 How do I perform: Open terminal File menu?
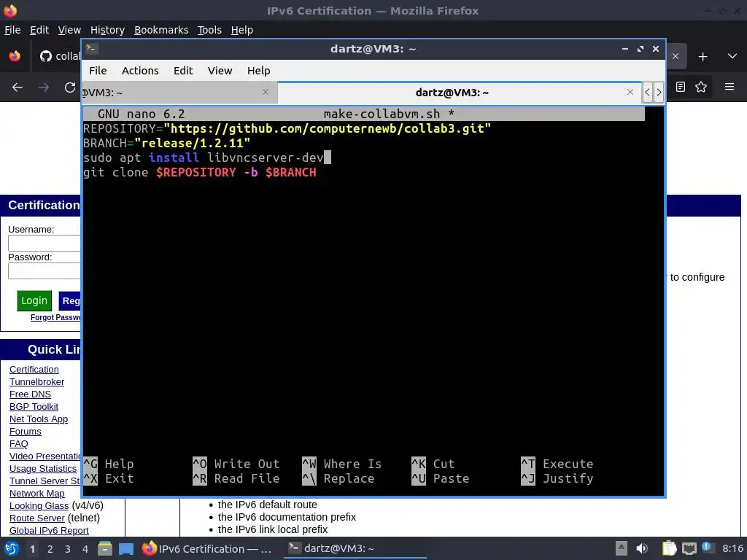(x=98, y=71)
